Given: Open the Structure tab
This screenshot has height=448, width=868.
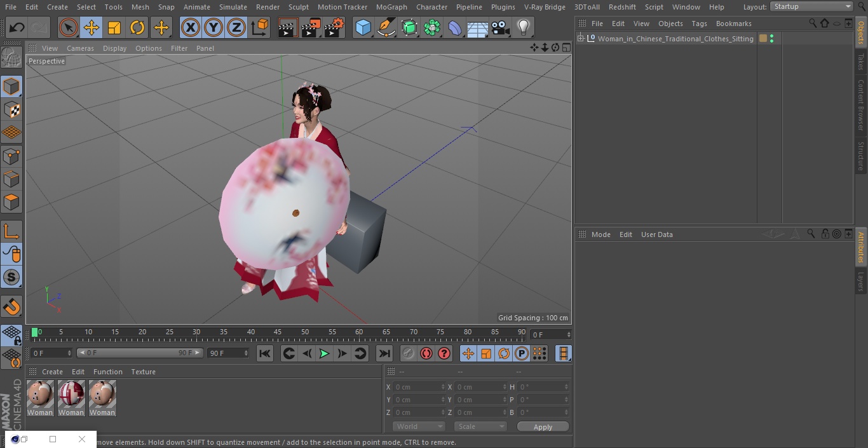Looking at the screenshot, I should coord(861,156).
